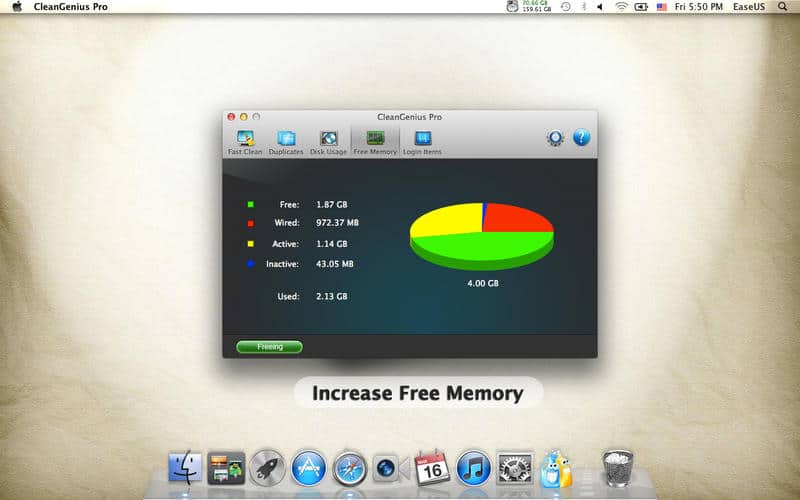Click the memory pie chart
Image resolution: width=800 pixels, height=500 pixels.
tap(482, 236)
